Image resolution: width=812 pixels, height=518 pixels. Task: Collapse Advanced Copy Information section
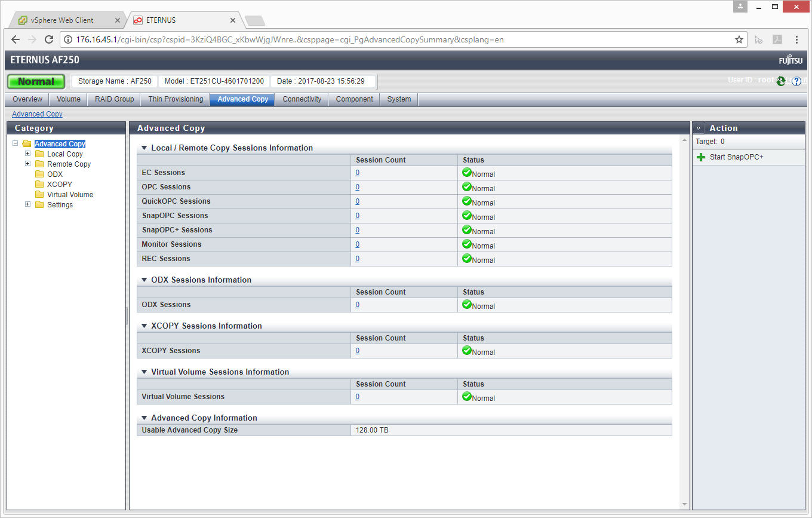coord(144,418)
